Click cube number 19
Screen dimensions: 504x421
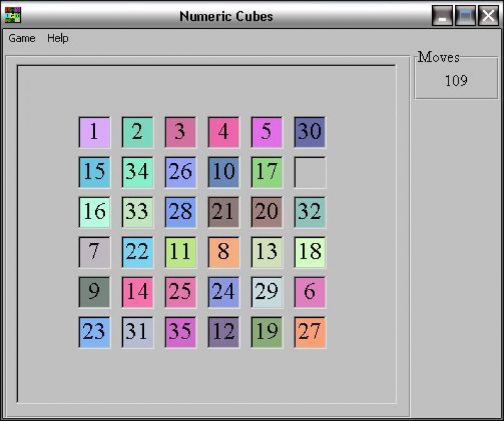[266, 333]
